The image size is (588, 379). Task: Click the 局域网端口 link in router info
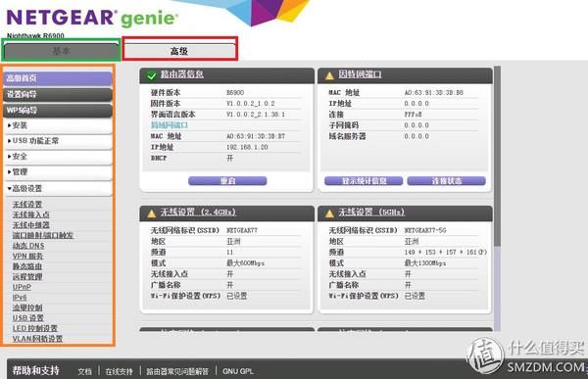[170, 125]
